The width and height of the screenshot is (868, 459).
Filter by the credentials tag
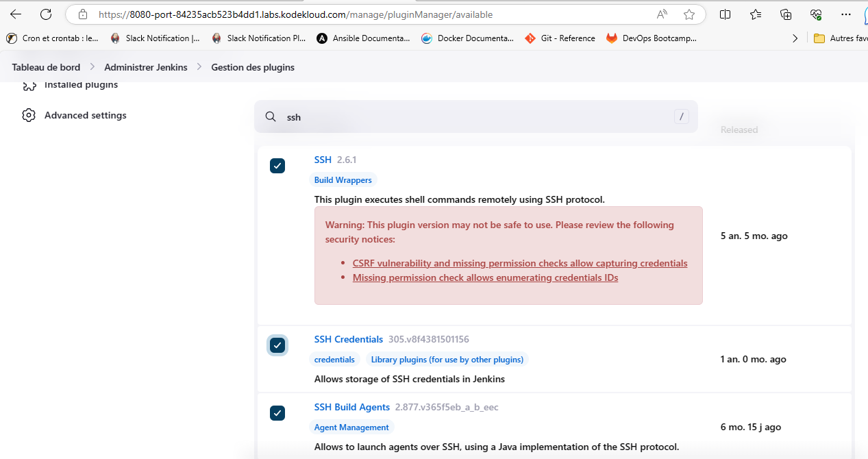pyautogui.click(x=335, y=360)
